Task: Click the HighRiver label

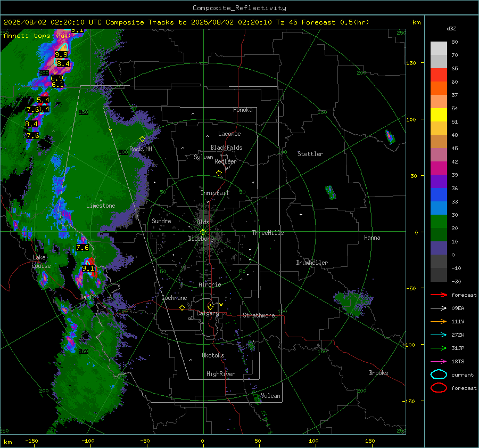Action: (x=221, y=374)
